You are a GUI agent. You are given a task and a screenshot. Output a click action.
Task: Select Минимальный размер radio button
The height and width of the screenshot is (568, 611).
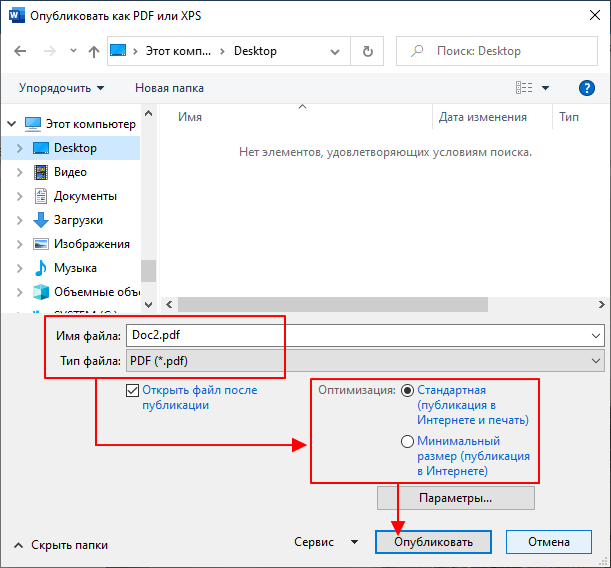(407, 441)
